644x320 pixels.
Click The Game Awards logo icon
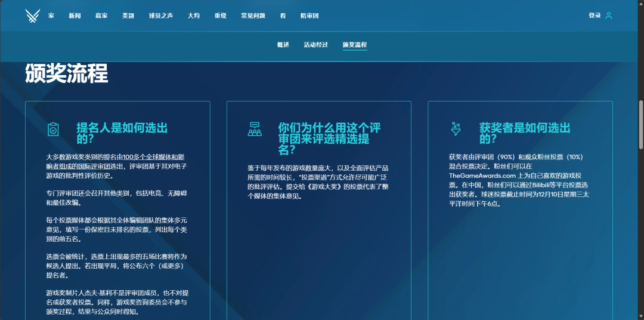32,16
